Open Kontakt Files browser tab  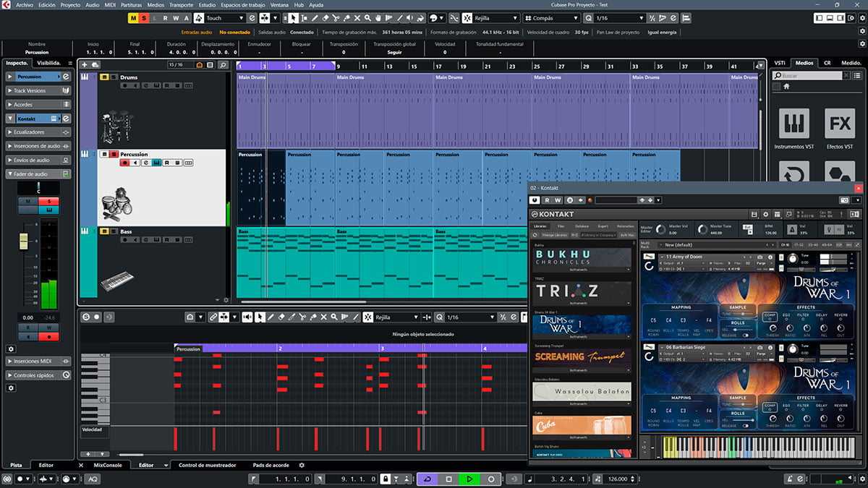[x=561, y=226]
